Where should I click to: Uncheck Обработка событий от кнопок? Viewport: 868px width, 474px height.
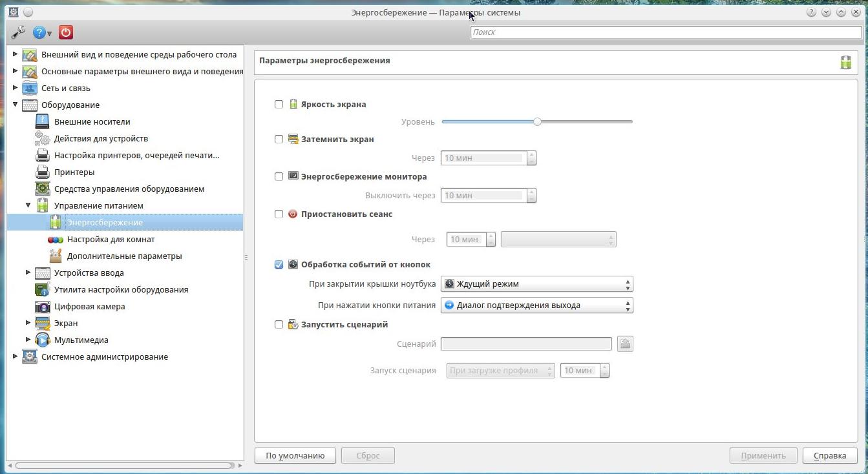point(279,265)
